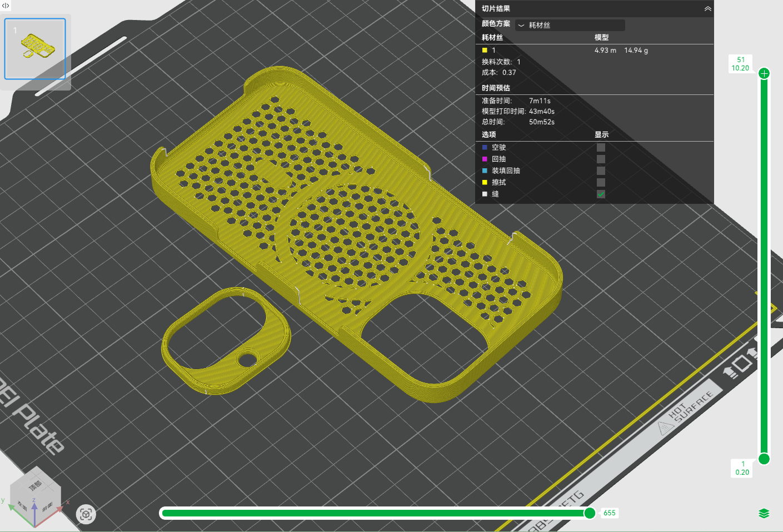Image resolution: width=783 pixels, height=532 pixels.
Task: Click the yellow 擦拭 color square
Action: click(x=485, y=183)
